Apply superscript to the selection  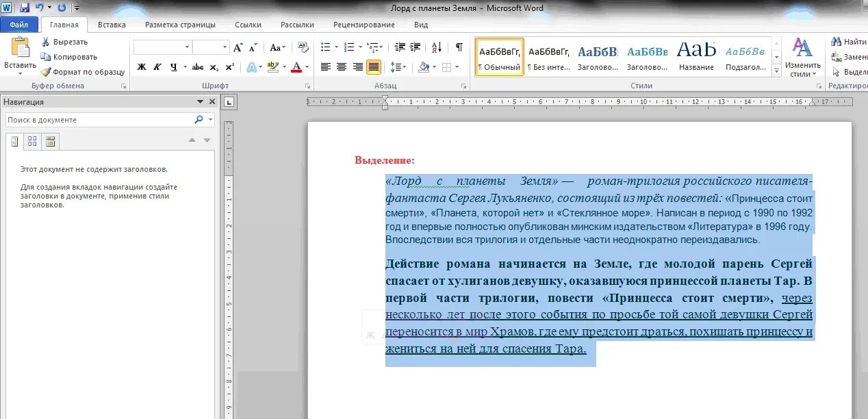[230, 67]
